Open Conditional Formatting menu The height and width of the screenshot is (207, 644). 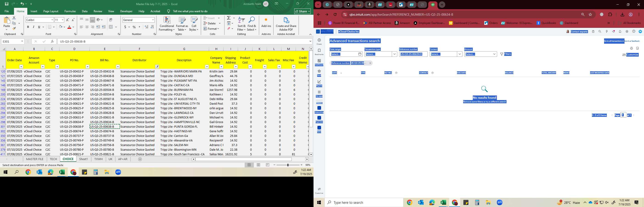[167, 24]
